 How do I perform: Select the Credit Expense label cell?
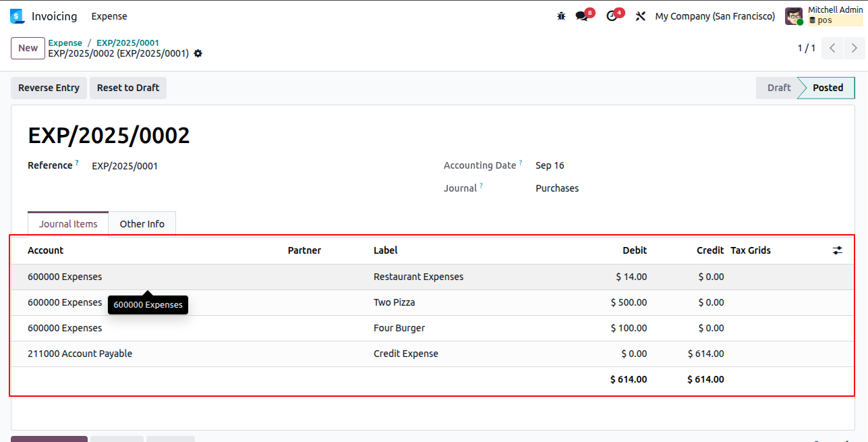pos(406,354)
